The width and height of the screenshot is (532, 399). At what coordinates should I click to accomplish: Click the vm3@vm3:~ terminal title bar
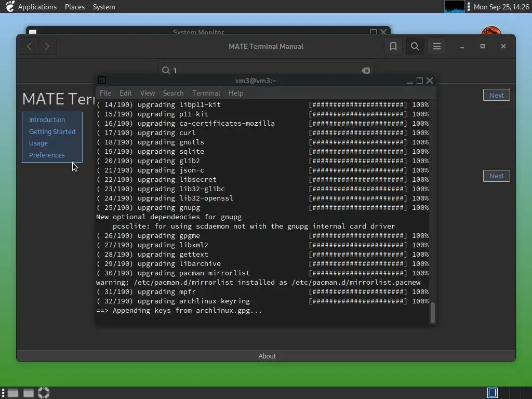point(256,81)
